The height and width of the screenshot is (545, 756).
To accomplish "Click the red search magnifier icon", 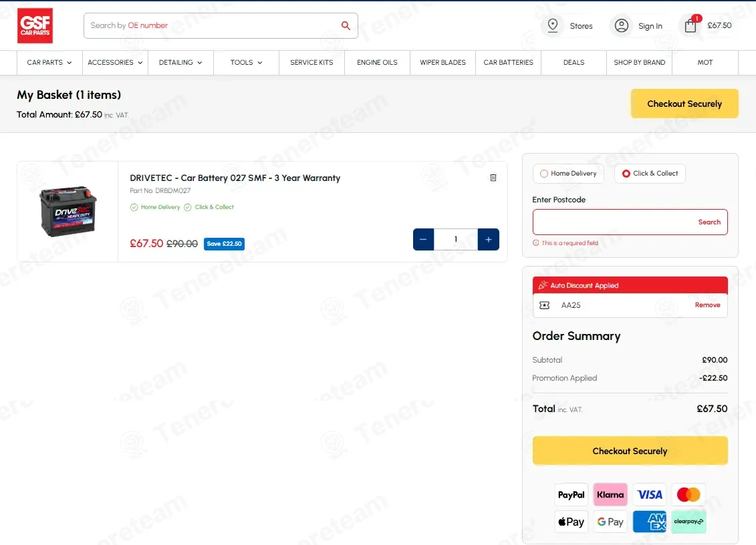I will pyautogui.click(x=346, y=25).
